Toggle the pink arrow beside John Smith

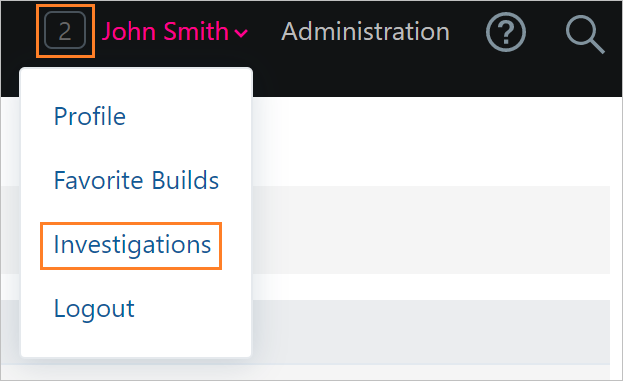coord(241,33)
